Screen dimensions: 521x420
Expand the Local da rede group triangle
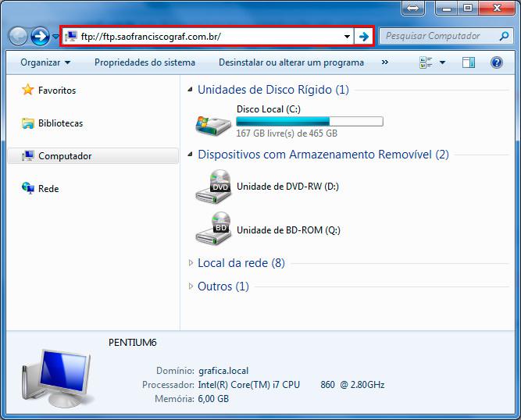pos(191,263)
